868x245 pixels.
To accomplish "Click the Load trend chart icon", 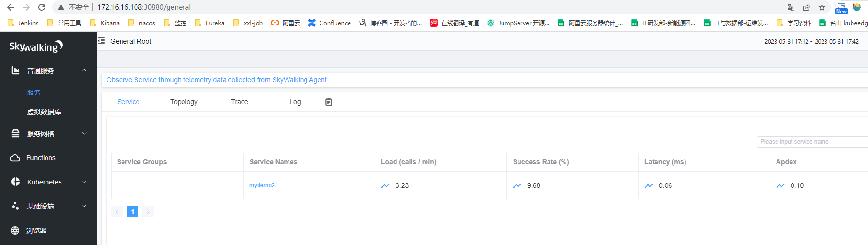I will point(385,186).
